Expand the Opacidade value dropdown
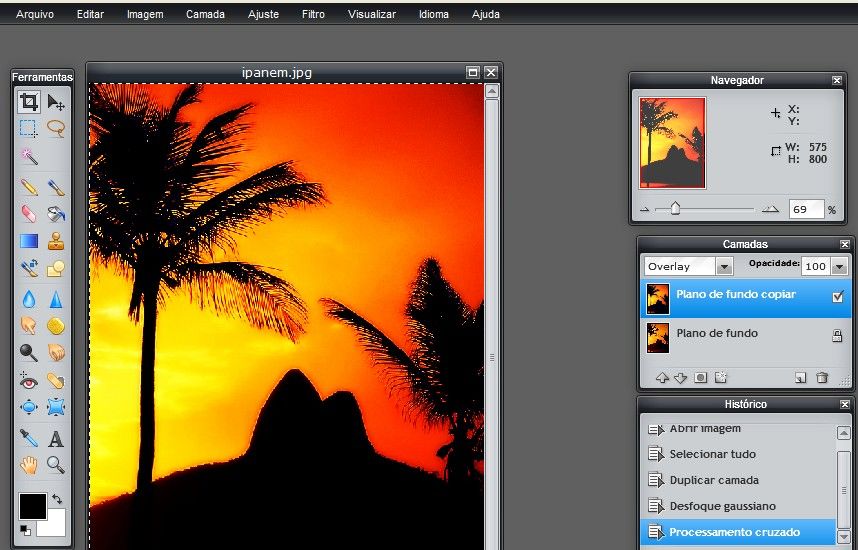 tap(839, 267)
